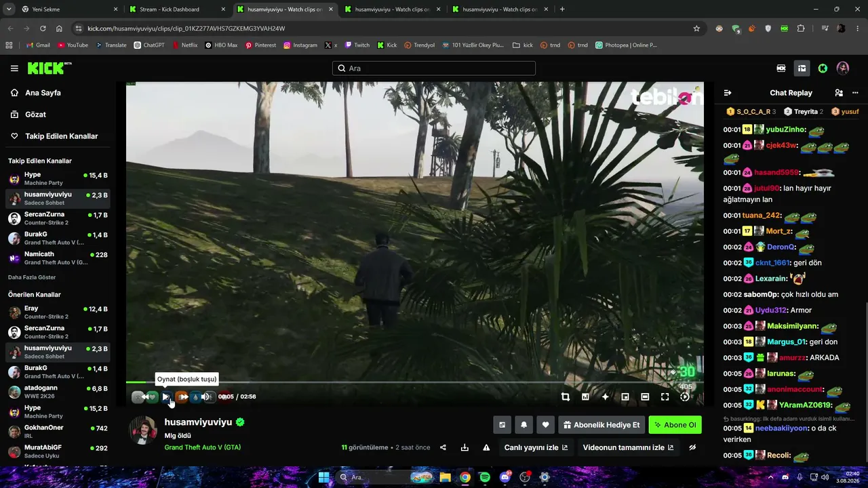
Task: Open File Explorer from the taskbar
Action: [x=445, y=477]
